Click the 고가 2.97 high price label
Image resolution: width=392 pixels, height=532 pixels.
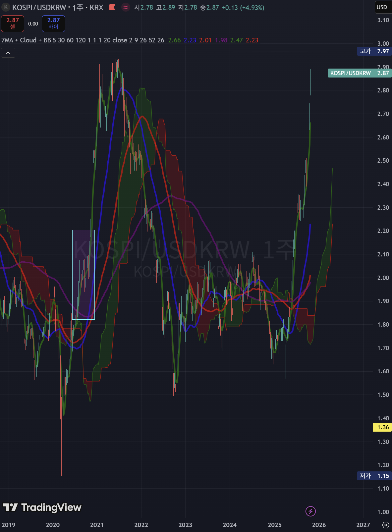point(374,51)
